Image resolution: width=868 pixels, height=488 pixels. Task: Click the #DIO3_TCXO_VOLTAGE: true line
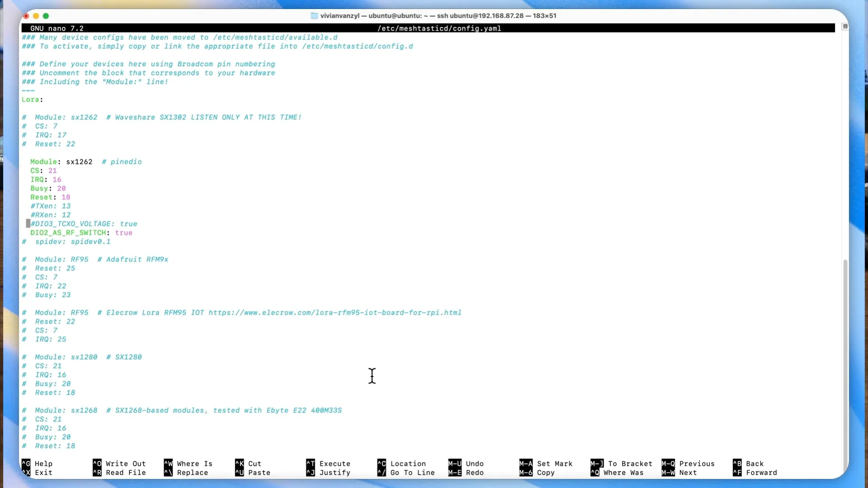[x=84, y=224]
